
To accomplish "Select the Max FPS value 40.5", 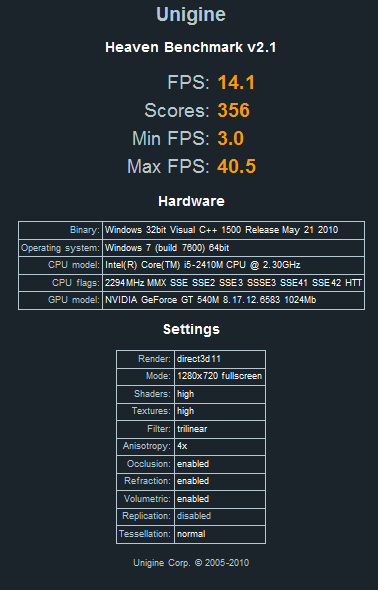I will 237,166.
